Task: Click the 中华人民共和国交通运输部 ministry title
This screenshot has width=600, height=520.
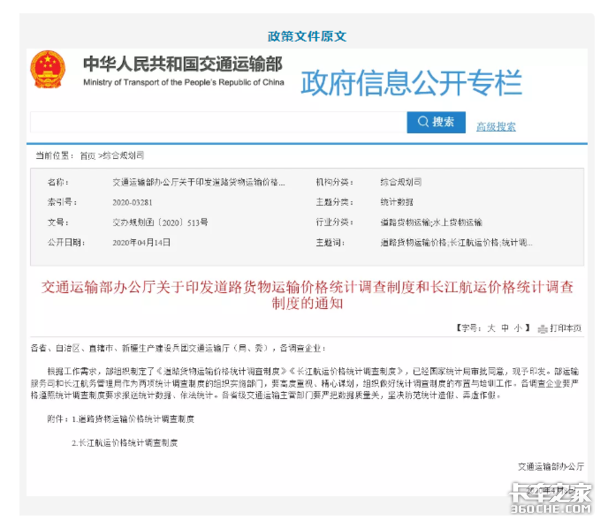Action: coord(182,62)
